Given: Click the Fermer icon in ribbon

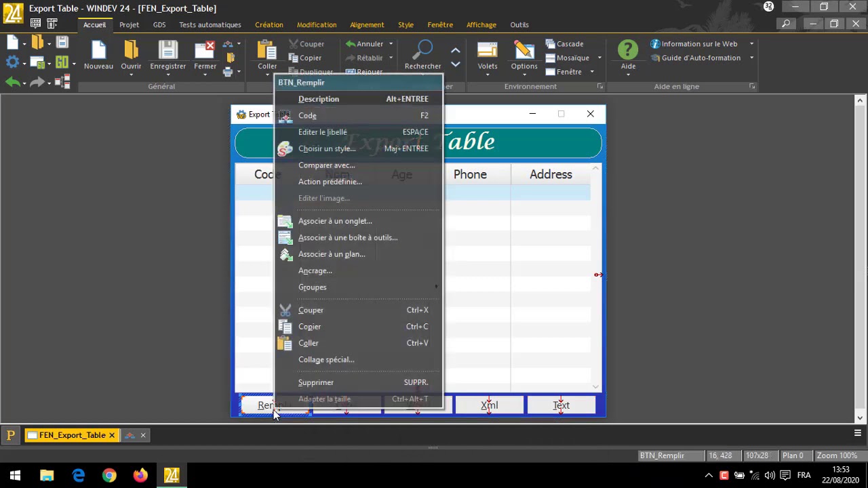Looking at the screenshot, I should [205, 50].
